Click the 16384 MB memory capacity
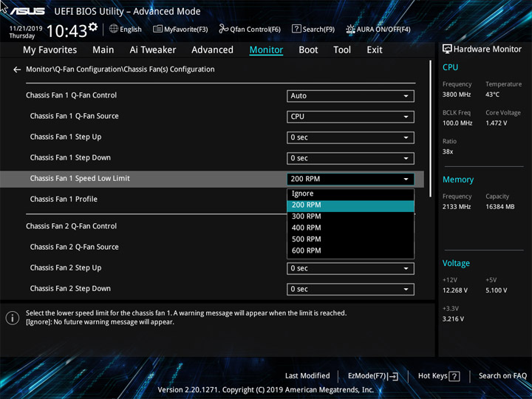The height and width of the screenshot is (399, 532). tap(500, 207)
